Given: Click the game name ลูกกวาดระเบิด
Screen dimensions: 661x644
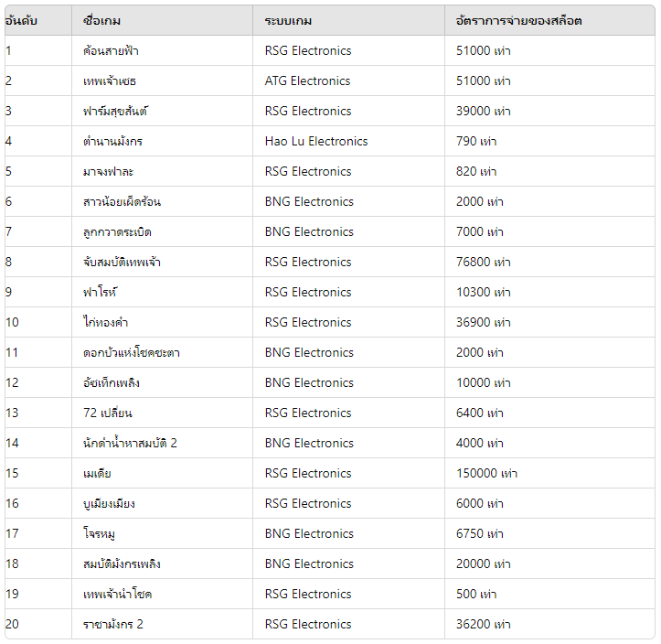Looking at the screenshot, I should 117,232.
